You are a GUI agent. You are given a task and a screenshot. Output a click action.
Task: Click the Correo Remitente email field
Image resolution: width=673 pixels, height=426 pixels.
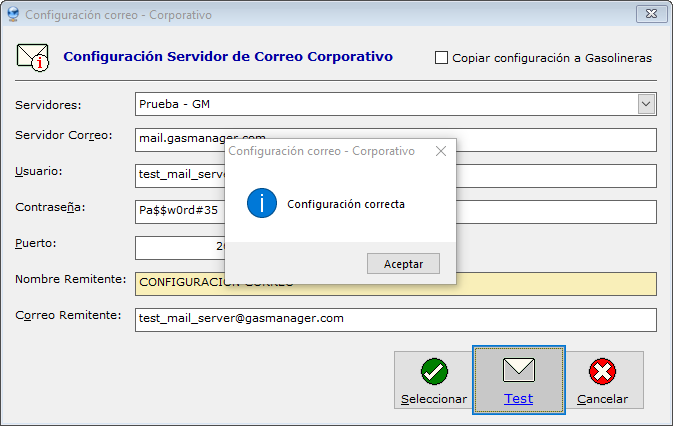[395, 319]
